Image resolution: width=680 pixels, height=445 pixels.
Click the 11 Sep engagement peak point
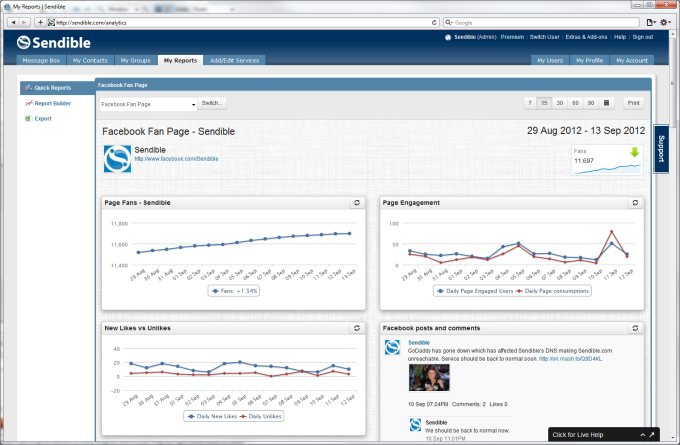pos(611,232)
